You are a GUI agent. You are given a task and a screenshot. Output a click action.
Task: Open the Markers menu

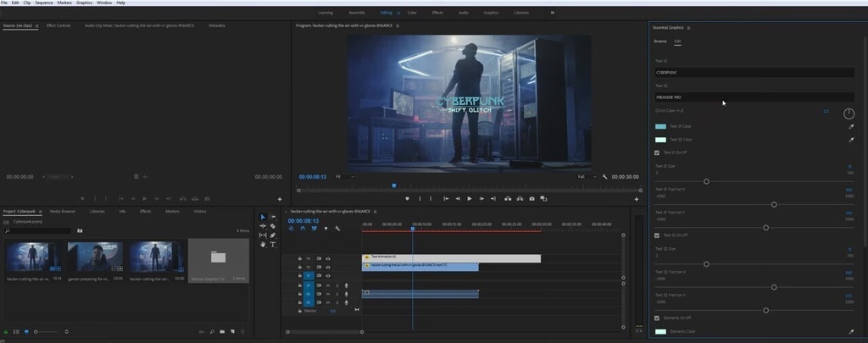point(64,3)
